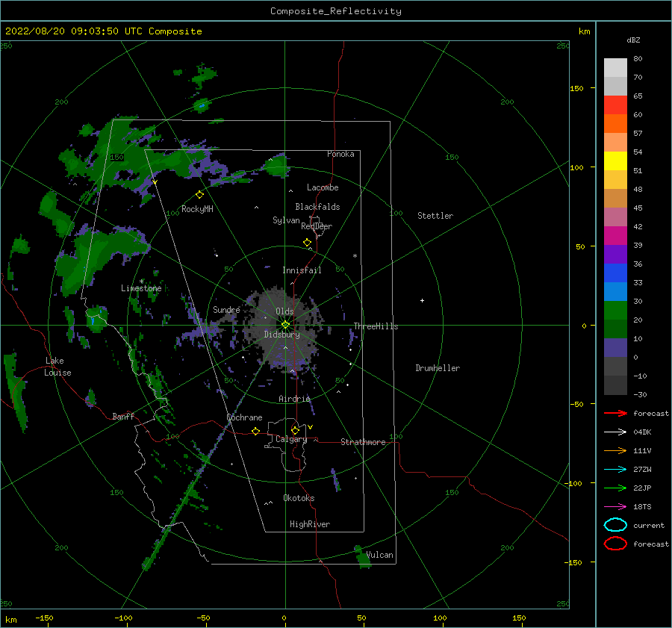672x628 pixels.
Task: Click the yellow diamond marker beside RockyMH
Action: [199, 195]
